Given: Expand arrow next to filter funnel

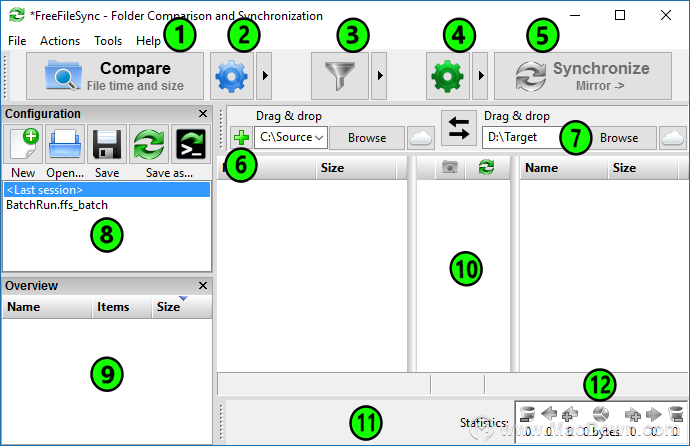Looking at the screenshot, I should [x=379, y=76].
